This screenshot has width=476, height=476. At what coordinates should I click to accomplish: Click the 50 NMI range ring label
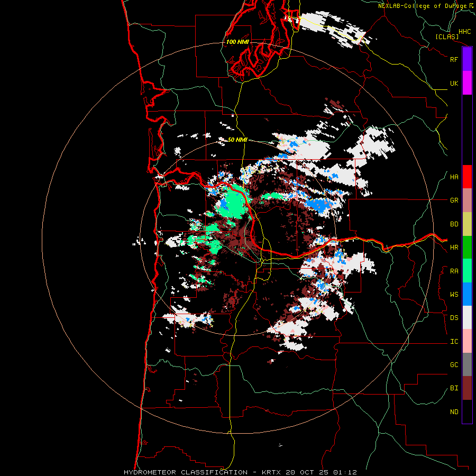coord(237,140)
